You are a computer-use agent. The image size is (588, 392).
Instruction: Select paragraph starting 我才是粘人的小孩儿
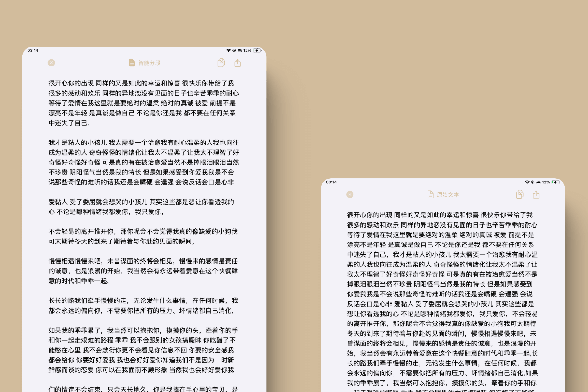(x=143, y=162)
